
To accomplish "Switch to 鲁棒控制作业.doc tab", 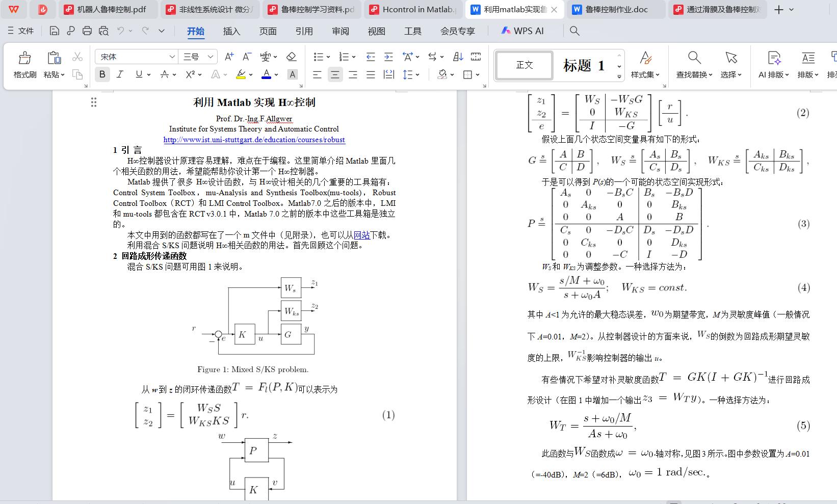I will [x=616, y=9].
